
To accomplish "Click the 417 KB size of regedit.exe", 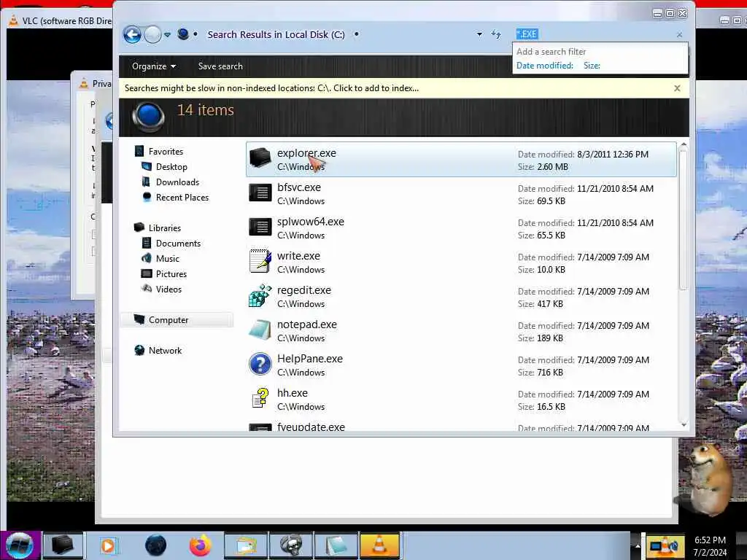I will coord(550,304).
